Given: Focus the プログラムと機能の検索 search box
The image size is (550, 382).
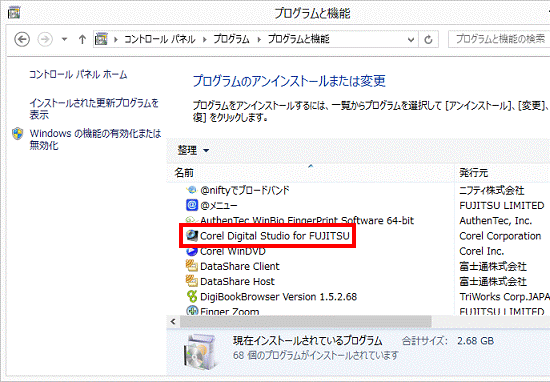Looking at the screenshot, I should point(499,39).
